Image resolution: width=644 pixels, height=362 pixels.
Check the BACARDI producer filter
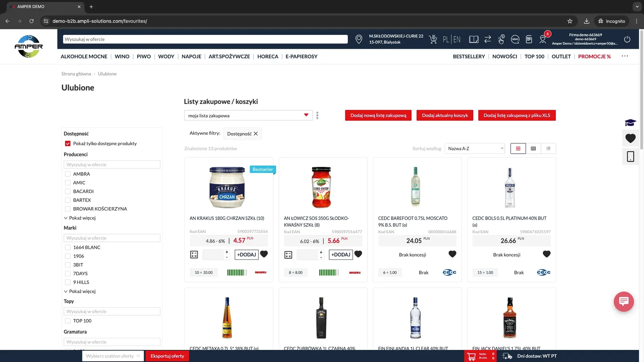pyautogui.click(x=68, y=191)
